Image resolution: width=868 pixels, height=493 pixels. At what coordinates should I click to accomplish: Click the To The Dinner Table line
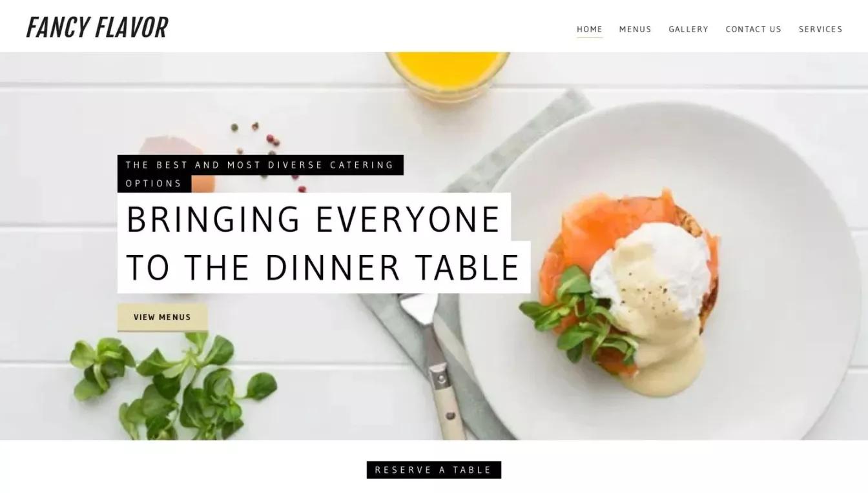324,267
